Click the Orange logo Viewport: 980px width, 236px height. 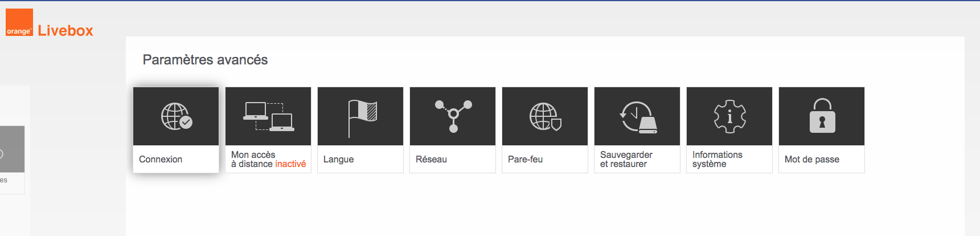pyautogui.click(x=19, y=23)
